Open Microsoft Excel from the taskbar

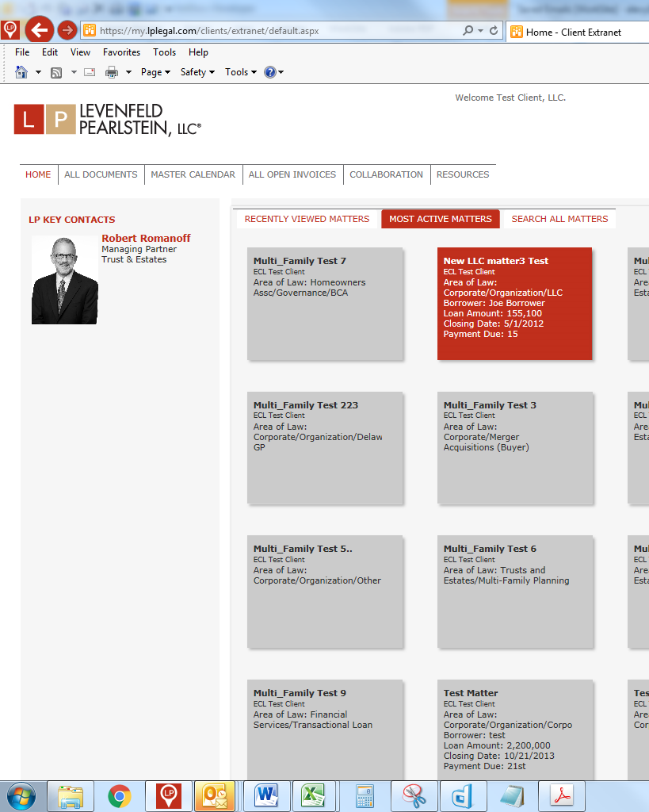pyautogui.click(x=314, y=796)
